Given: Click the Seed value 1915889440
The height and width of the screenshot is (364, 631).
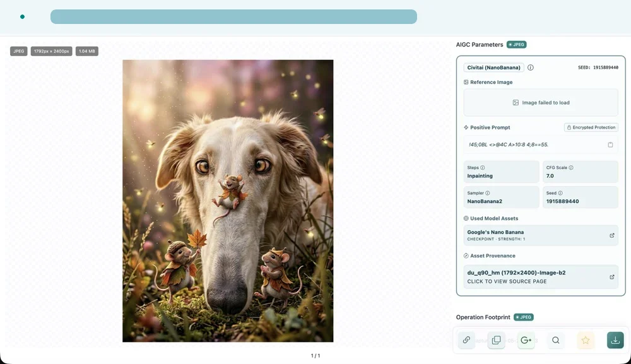Looking at the screenshot, I should coord(562,201).
